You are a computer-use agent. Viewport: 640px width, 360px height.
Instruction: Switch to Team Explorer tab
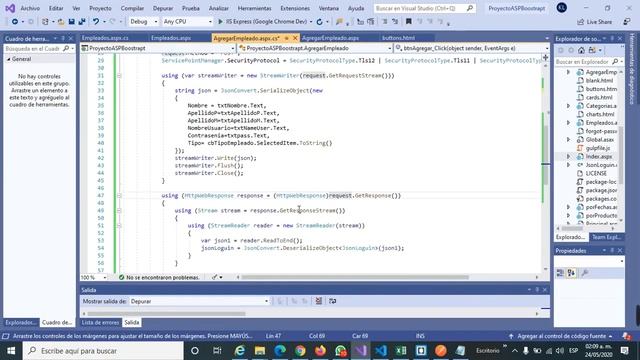(x=607, y=237)
